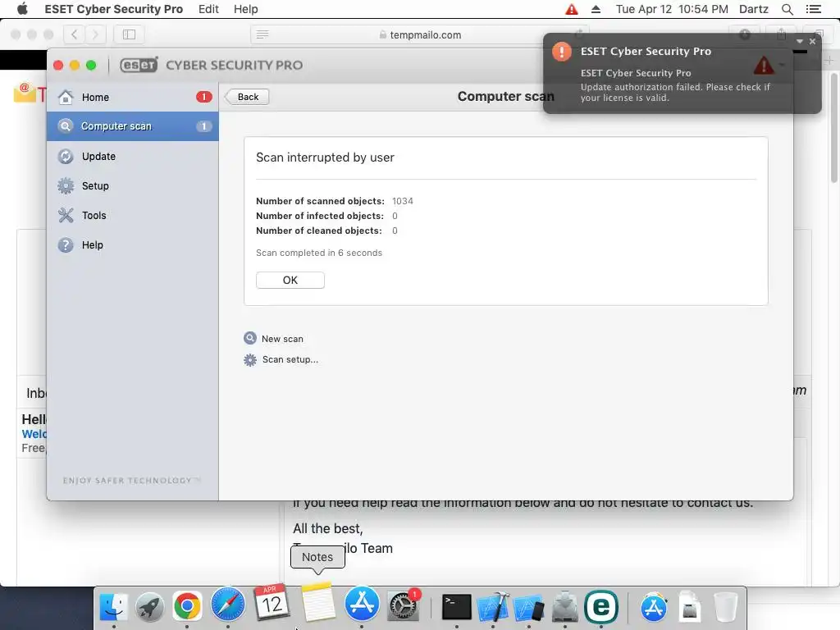Open Google Chrome from the Dock
Screen dimensions: 840x630
click(x=186, y=606)
